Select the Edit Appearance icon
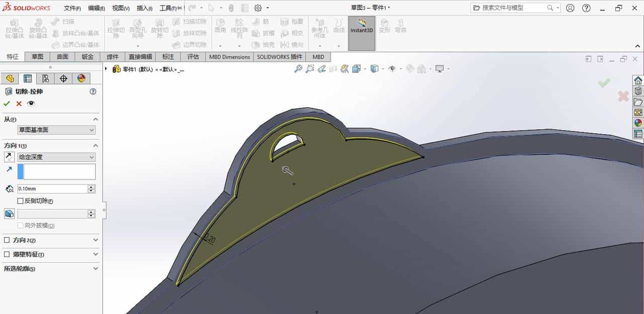 click(x=409, y=69)
